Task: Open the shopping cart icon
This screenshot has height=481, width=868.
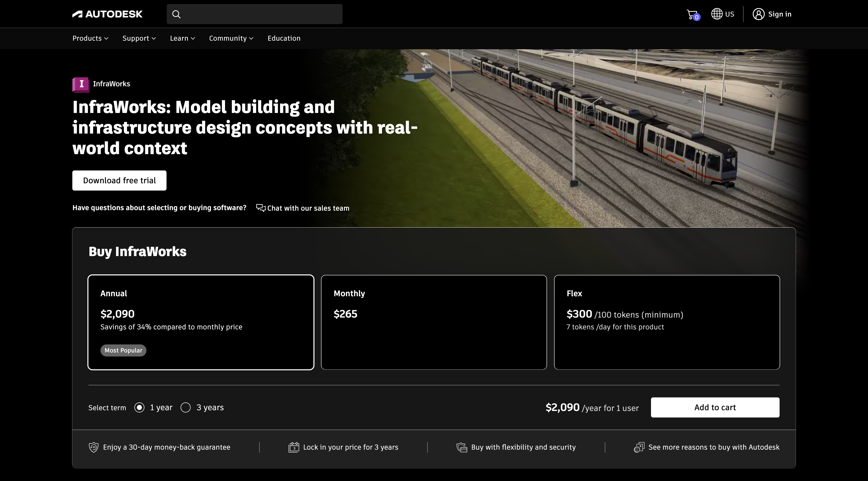Action: (692, 14)
